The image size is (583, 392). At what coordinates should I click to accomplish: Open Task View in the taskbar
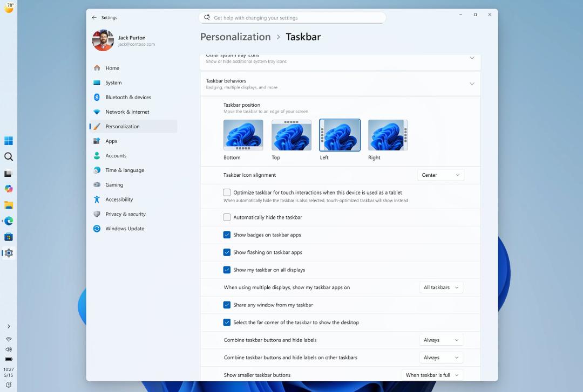click(x=9, y=173)
